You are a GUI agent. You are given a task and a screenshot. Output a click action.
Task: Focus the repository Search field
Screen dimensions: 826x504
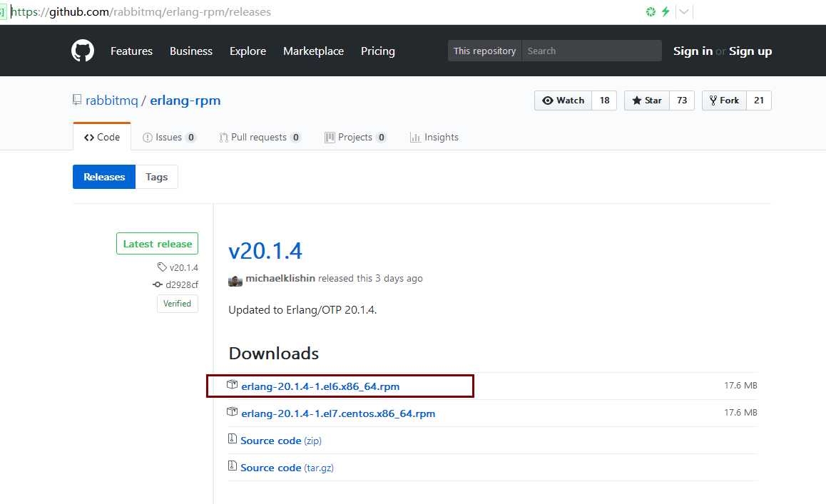[591, 51]
